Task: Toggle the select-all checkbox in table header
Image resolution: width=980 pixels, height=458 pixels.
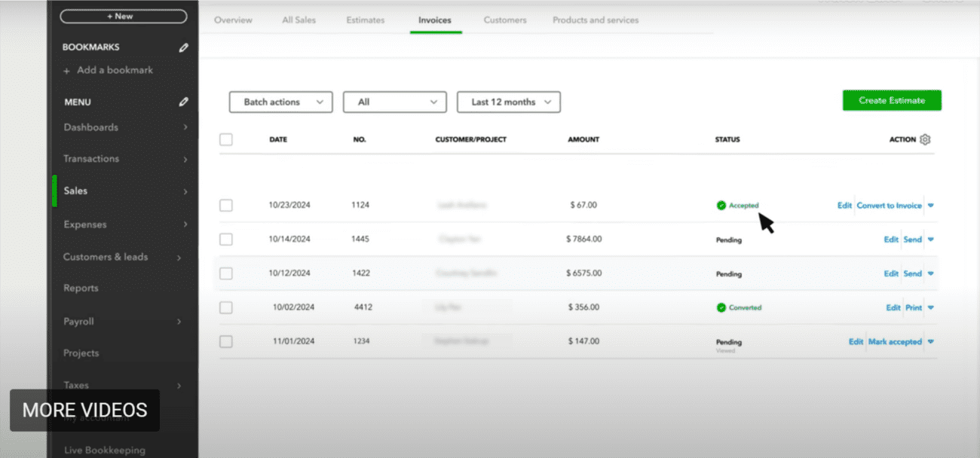Action: (x=226, y=139)
